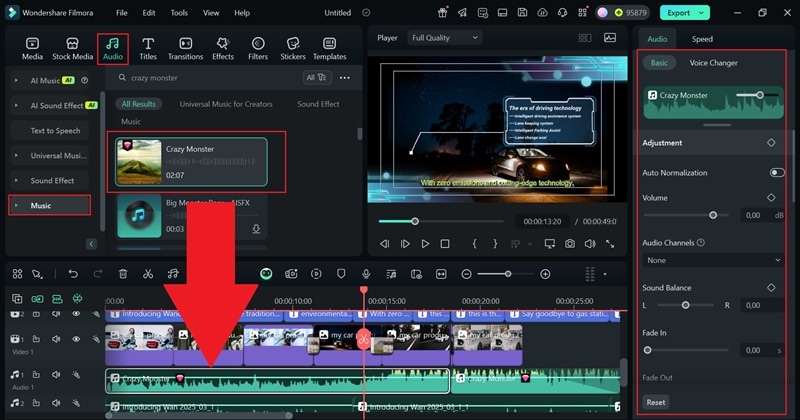
Task: Download the Big Monster audio clip
Action: pyautogui.click(x=256, y=229)
